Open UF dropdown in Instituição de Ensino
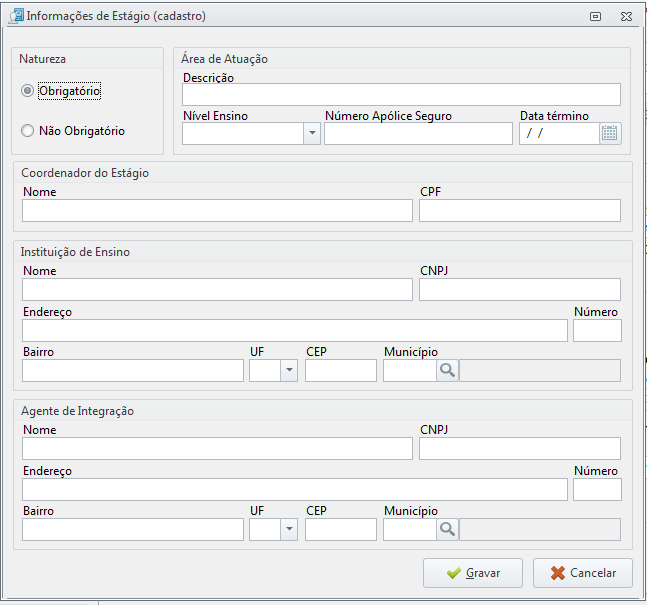Screen dimensions: 647x605 point(289,371)
